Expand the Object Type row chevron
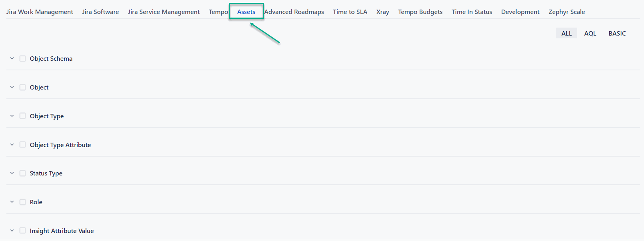The image size is (644, 241). [x=12, y=116]
